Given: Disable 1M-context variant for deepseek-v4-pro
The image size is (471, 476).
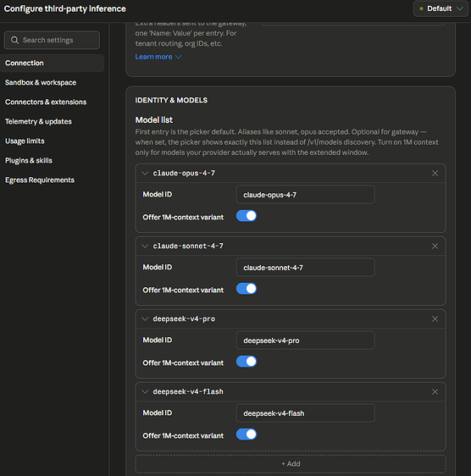Looking at the screenshot, I should point(247,362).
